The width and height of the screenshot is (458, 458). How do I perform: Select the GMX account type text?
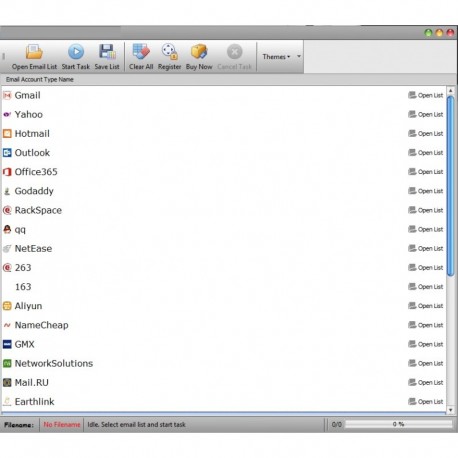click(x=25, y=344)
